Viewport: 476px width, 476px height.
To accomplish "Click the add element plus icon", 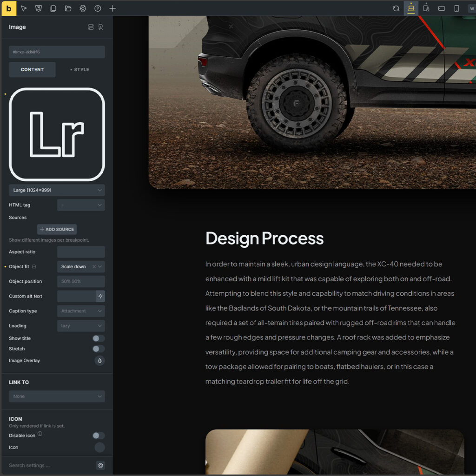I will click(112, 8).
